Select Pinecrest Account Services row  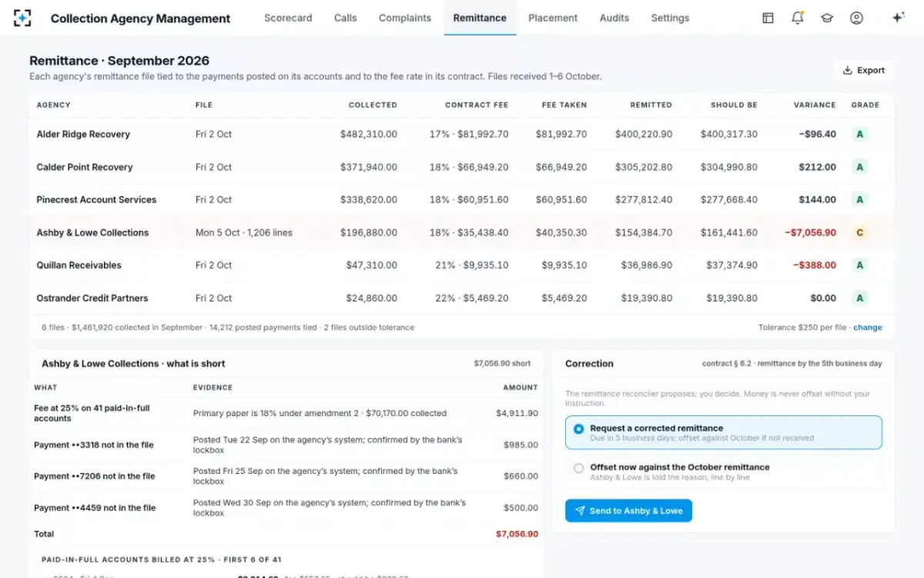click(462, 200)
